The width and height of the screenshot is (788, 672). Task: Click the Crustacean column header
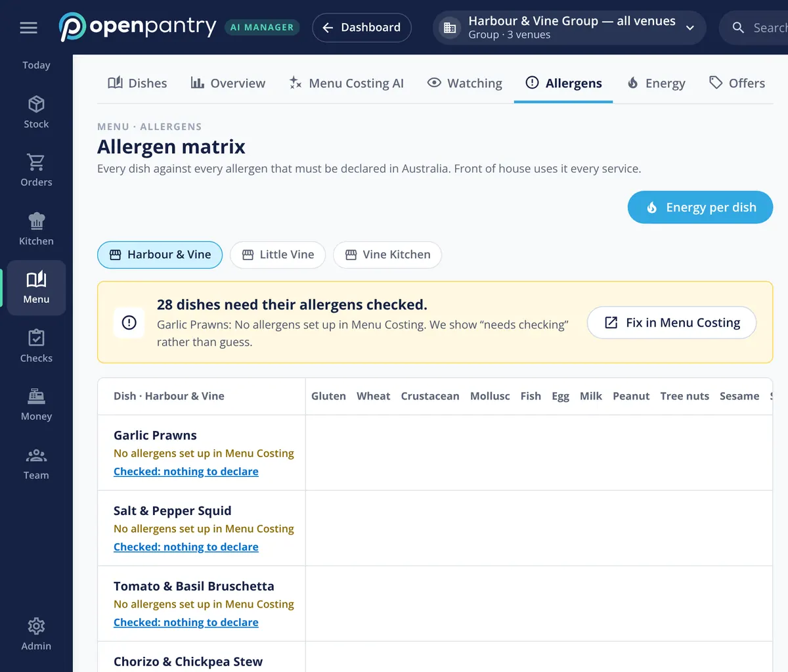pyautogui.click(x=430, y=396)
